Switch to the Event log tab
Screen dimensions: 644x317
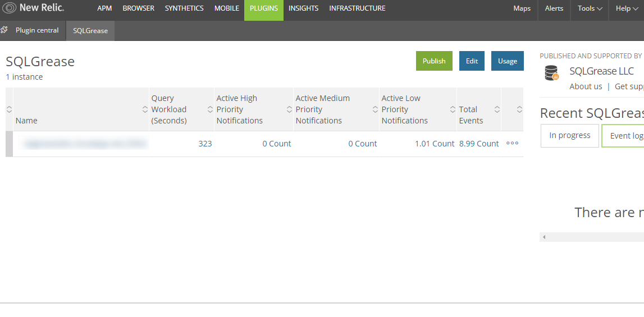623,136
